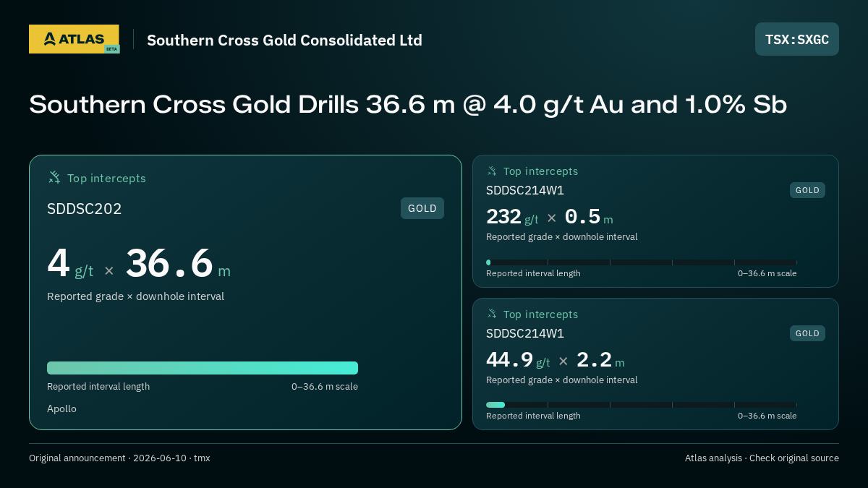The height and width of the screenshot is (488, 868).
Task: Click Top intercepts label in 44.9 g/t card
Action: [x=541, y=314]
